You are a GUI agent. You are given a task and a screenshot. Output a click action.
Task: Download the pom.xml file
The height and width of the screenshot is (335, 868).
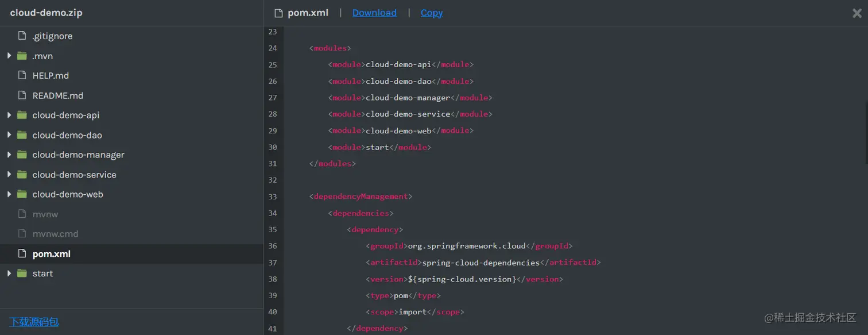point(374,13)
